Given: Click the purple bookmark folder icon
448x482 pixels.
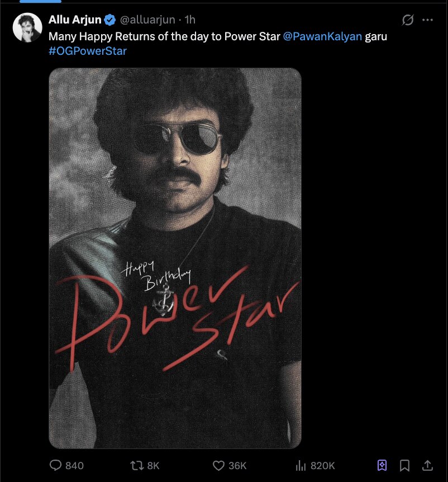Looking at the screenshot, I should coord(382,465).
